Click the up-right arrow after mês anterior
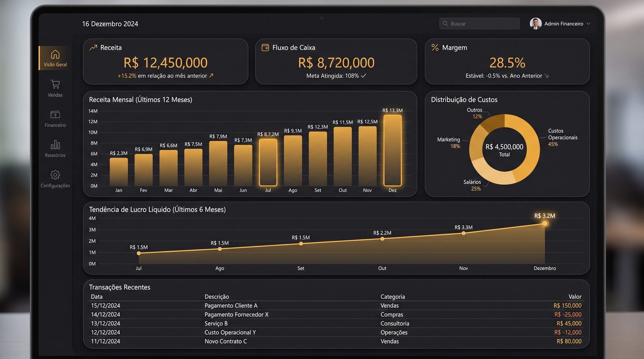This screenshot has height=359, width=644. click(211, 76)
